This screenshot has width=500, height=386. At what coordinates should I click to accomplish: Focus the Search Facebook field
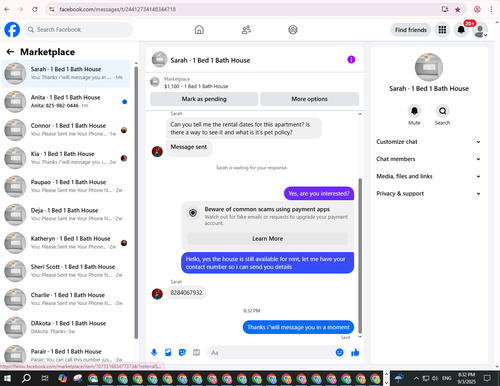78,30
